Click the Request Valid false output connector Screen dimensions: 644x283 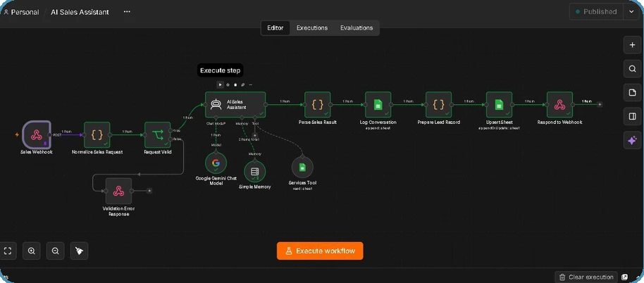171,139
